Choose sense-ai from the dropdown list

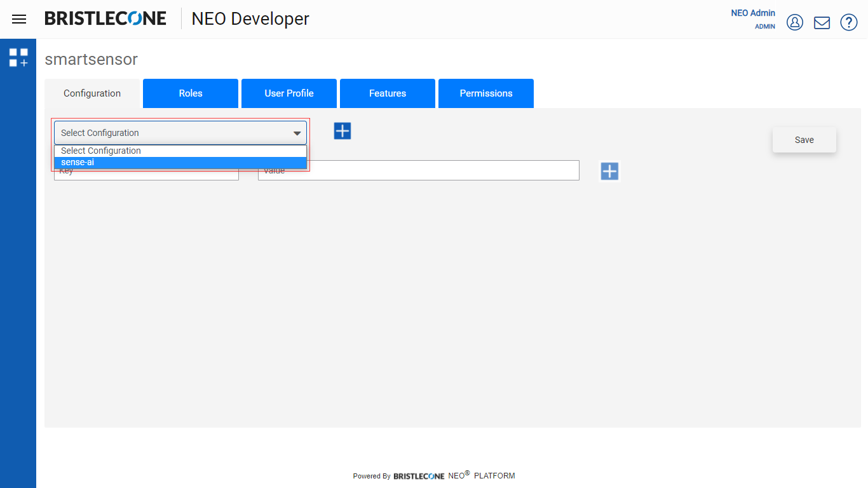tap(180, 163)
